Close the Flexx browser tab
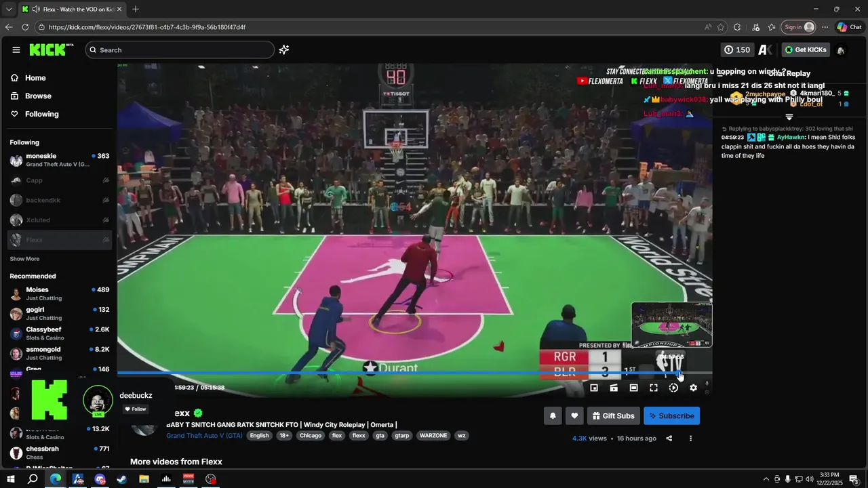Image resolution: width=868 pixels, height=488 pixels. (x=119, y=9)
